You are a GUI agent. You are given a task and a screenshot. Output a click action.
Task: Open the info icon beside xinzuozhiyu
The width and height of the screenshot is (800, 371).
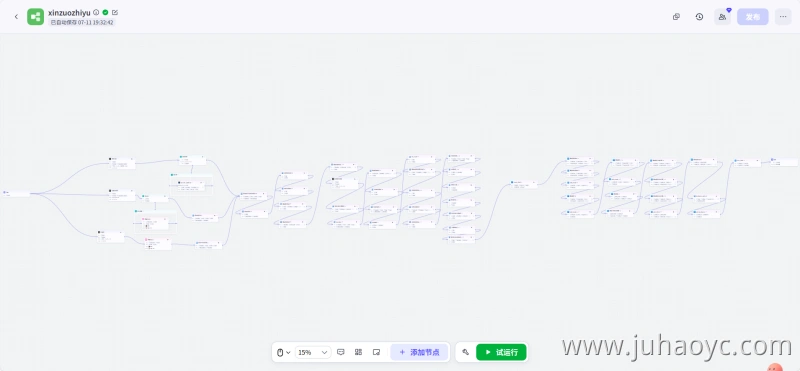click(x=96, y=12)
